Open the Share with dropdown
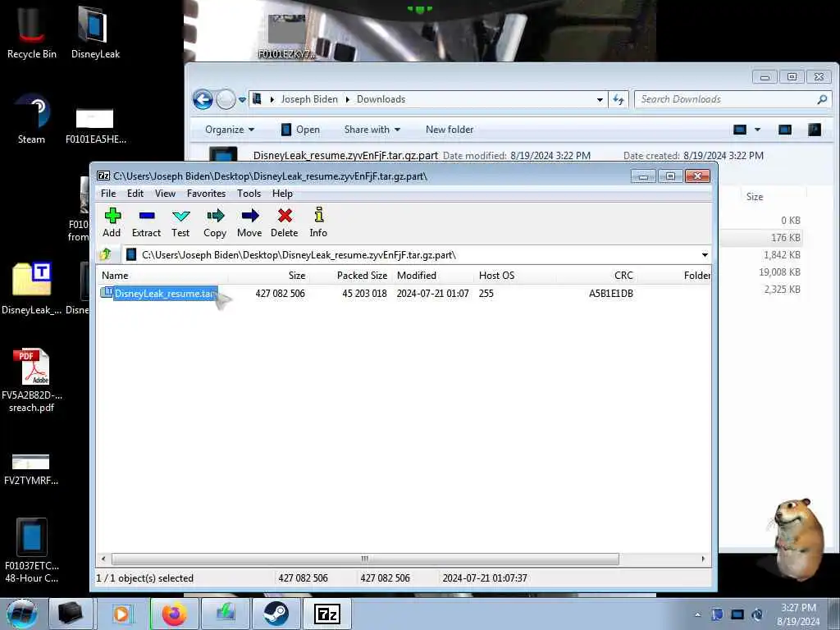The height and width of the screenshot is (630, 840). 372,130
